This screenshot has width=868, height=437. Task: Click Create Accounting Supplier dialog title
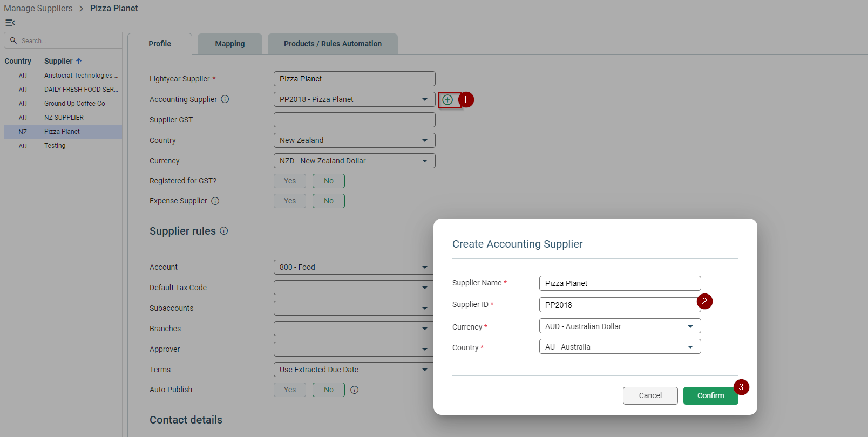pyautogui.click(x=518, y=244)
